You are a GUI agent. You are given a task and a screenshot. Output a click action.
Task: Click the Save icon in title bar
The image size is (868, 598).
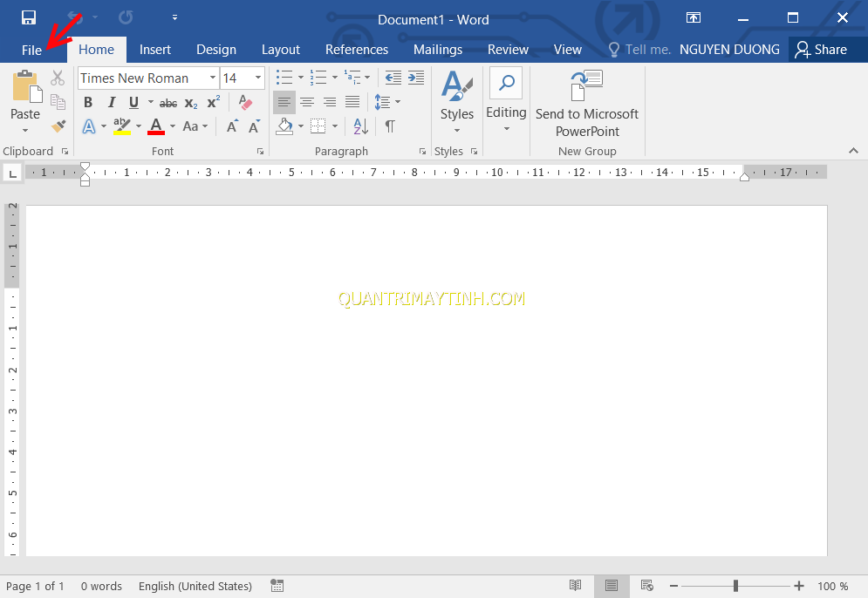point(28,17)
